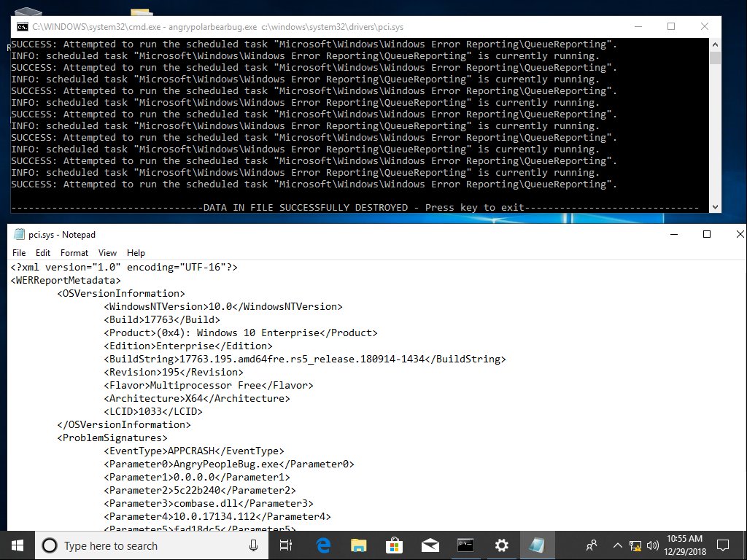Click the Parameter2 5c22b240 line
This screenshot has width=747, height=560.
pos(200,491)
